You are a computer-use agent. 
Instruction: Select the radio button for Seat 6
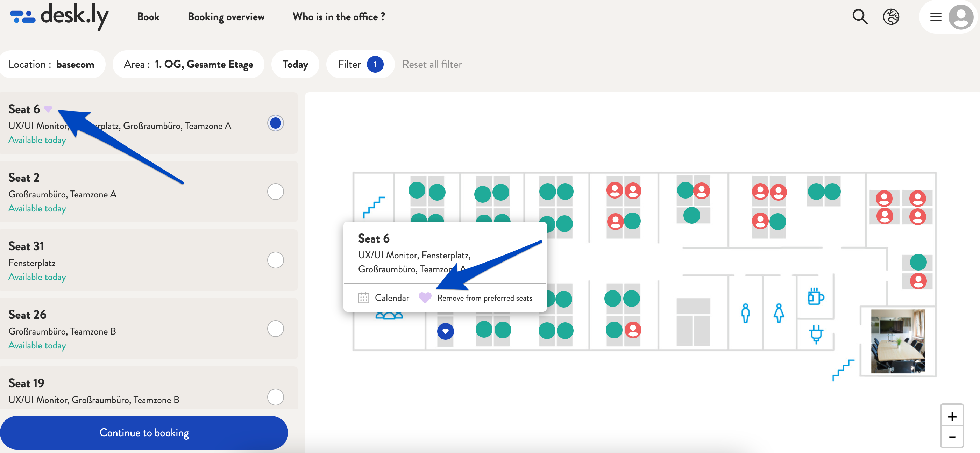click(x=276, y=122)
